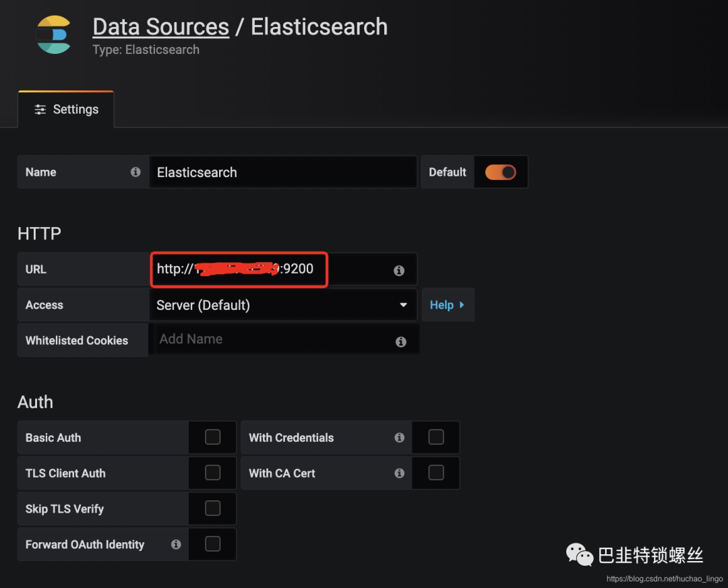
Task: Click the Default toggle label
Action: tap(448, 172)
